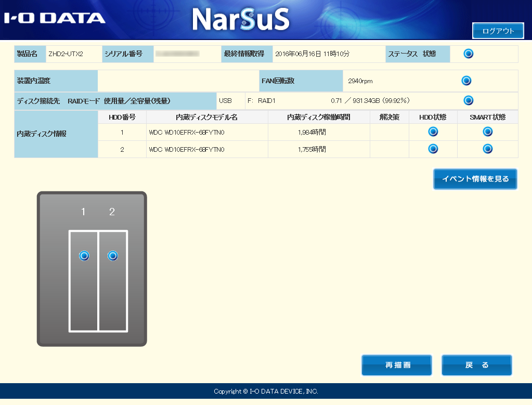Click the HDD状態 icon for HDD 1
Image resolution: width=532 pixels, height=405 pixels.
[x=433, y=132]
